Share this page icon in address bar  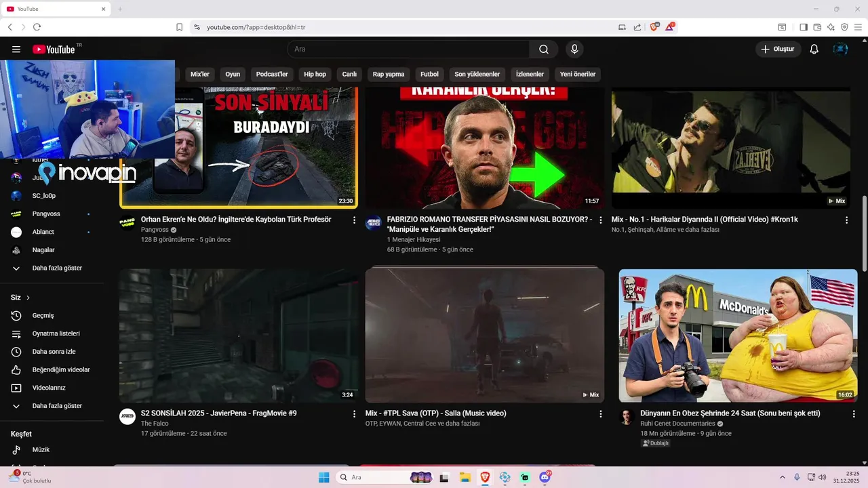pyautogui.click(x=637, y=27)
